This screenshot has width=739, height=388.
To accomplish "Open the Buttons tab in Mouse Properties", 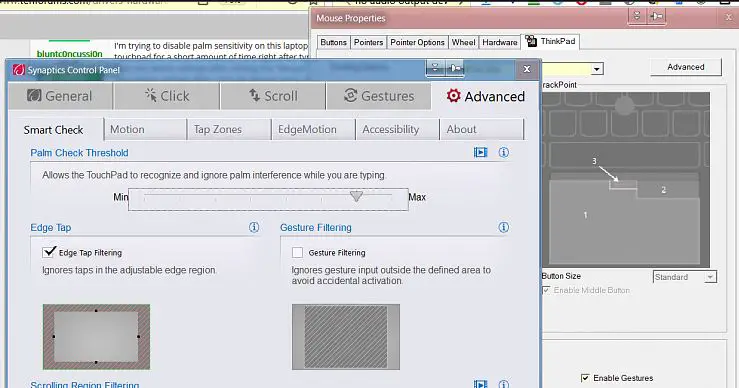I will [333, 42].
